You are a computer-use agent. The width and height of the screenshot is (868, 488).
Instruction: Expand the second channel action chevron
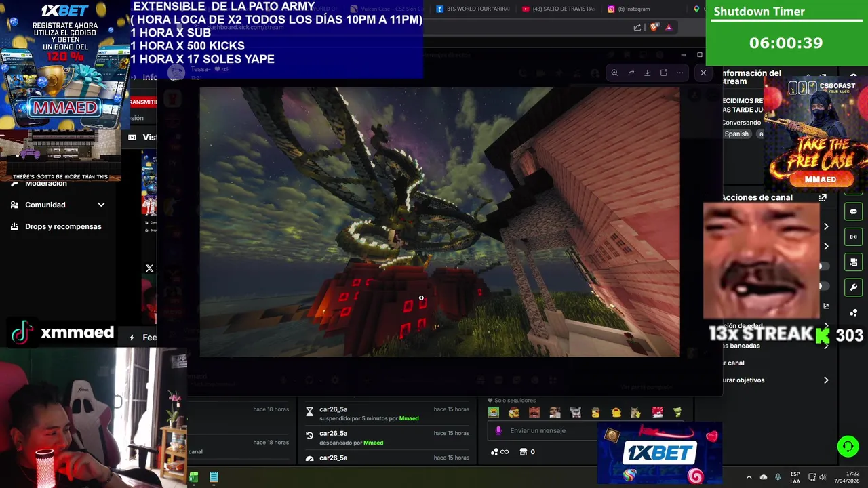826,246
